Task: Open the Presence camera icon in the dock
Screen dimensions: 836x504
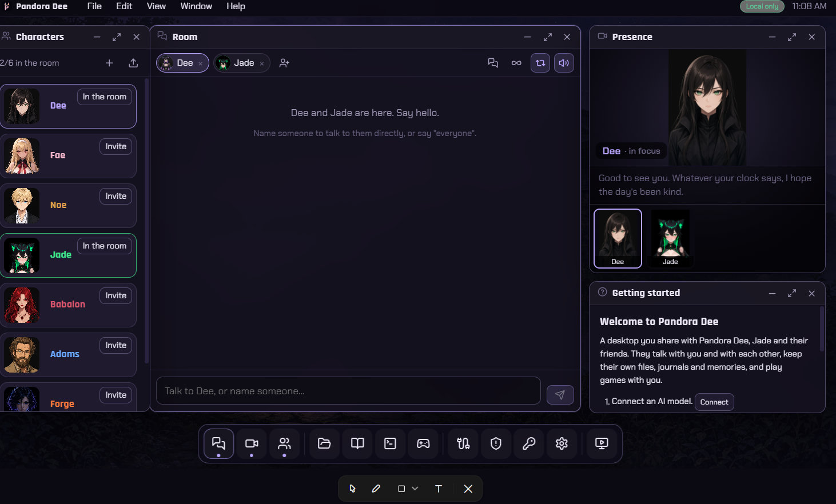Action: 252,443
